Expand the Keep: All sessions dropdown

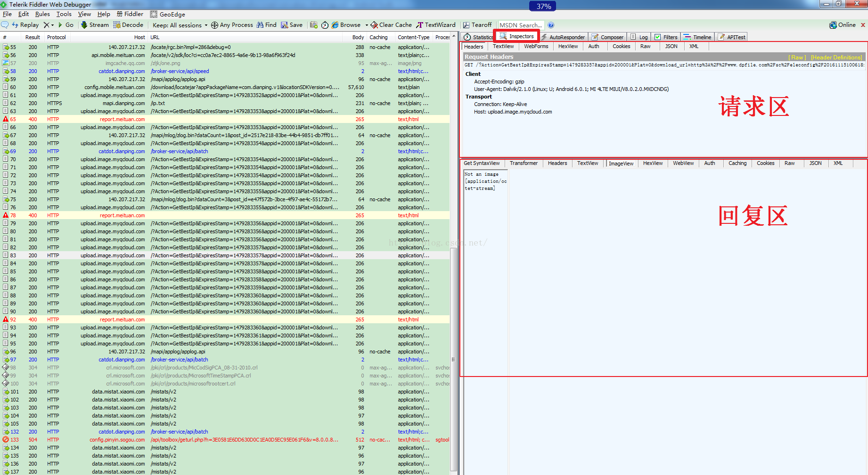point(180,25)
